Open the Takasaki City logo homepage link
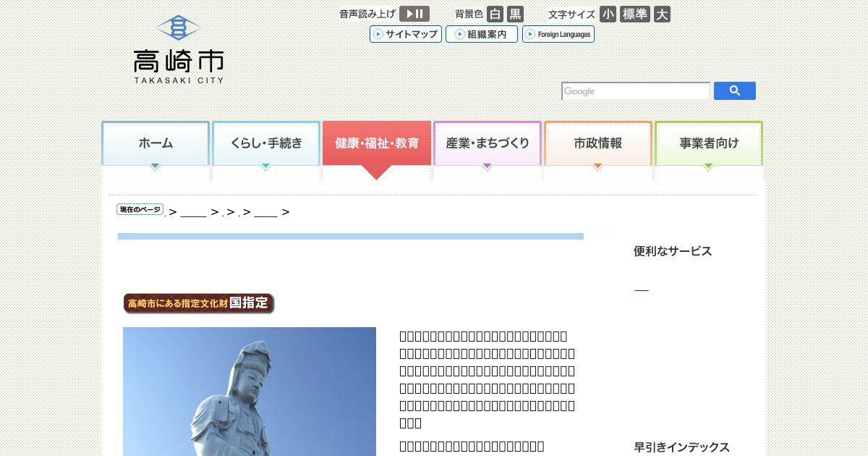Image resolution: width=868 pixels, height=456 pixels. pos(179,50)
